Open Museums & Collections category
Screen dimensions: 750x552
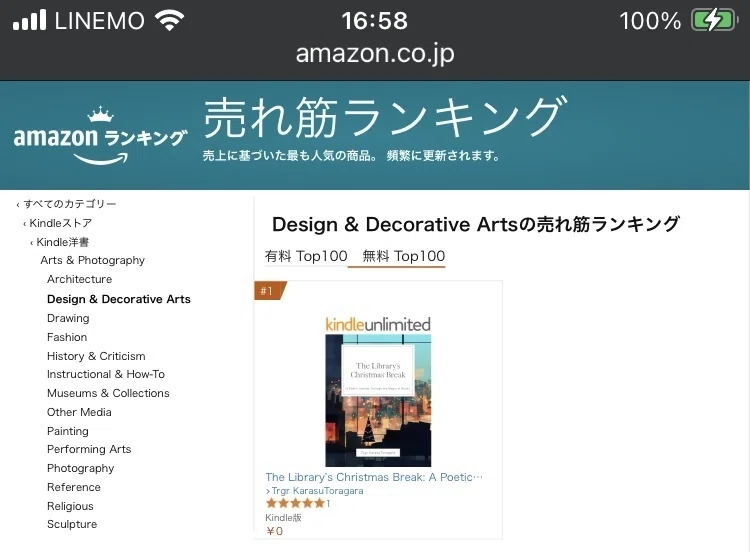pos(108,393)
